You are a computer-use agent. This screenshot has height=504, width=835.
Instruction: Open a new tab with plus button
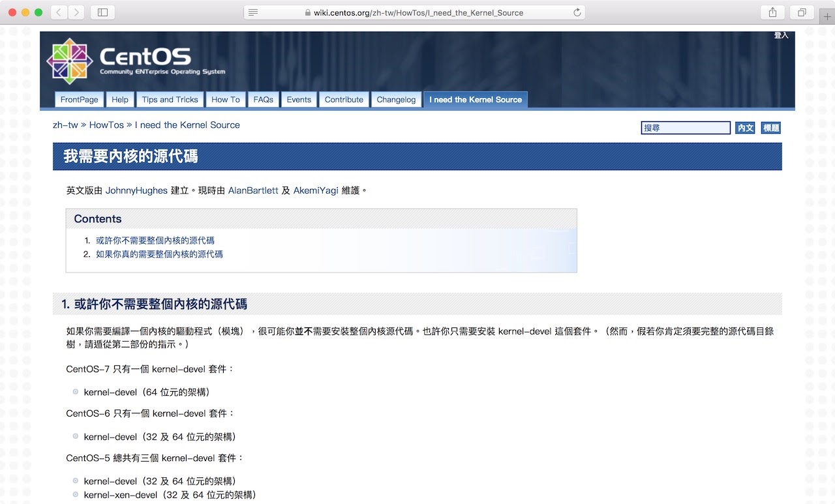(x=828, y=16)
